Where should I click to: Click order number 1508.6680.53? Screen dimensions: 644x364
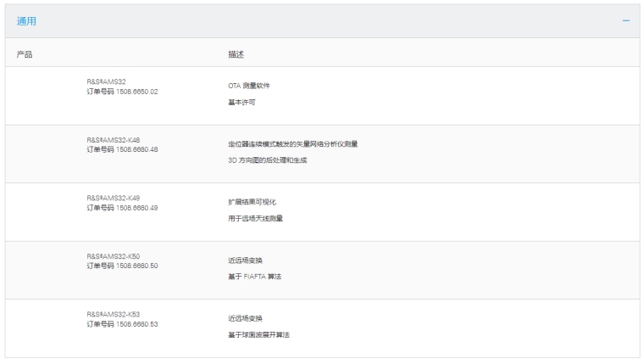coord(122,324)
